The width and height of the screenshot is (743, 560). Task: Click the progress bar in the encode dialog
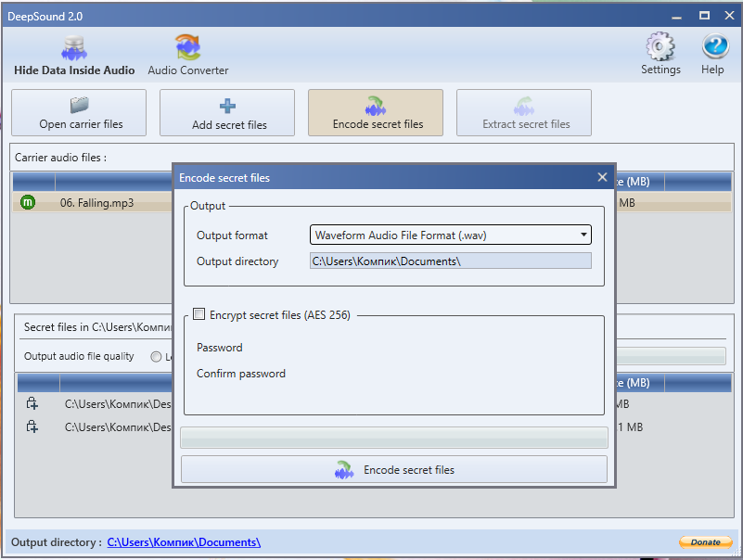[394, 438]
